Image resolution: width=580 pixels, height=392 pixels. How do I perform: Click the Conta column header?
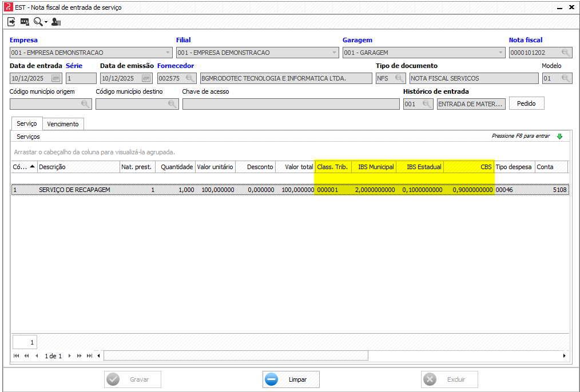(551, 167)
